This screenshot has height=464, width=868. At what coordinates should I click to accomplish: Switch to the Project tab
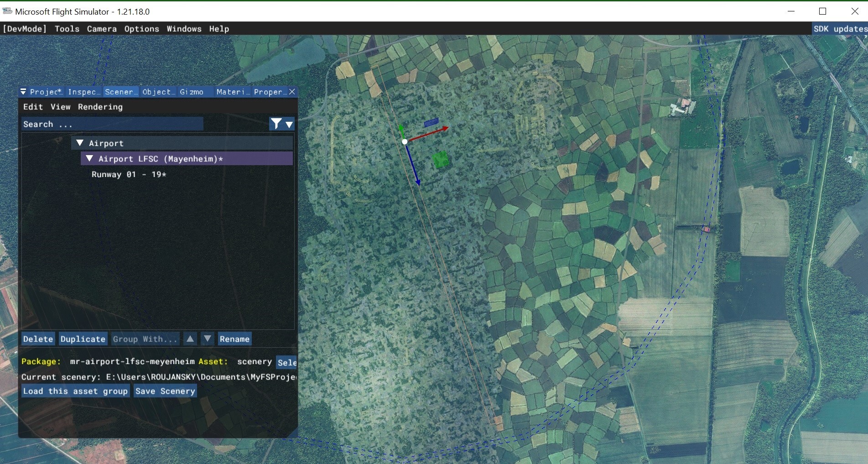[x=46, y=92]
